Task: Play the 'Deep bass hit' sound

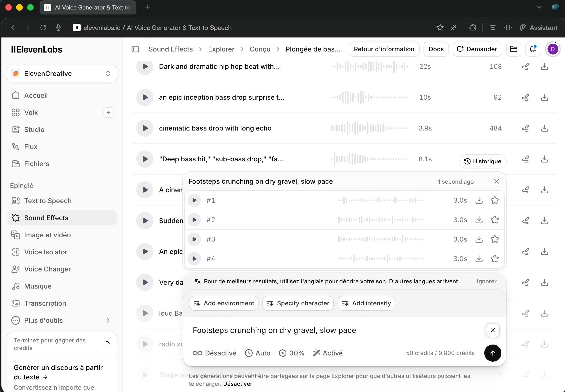Action: click(145, 159)
